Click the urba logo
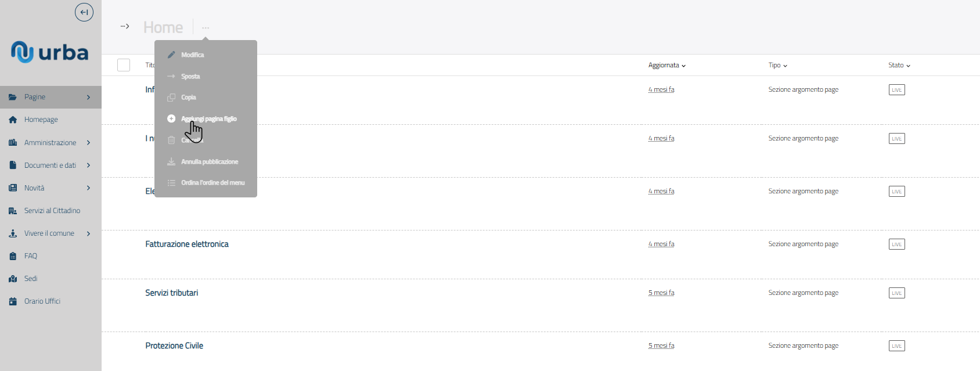The image size is (980, 371). 50,52
